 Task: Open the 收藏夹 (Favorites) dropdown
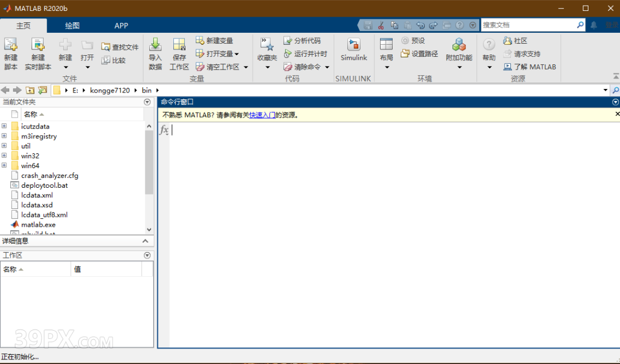pyautogui.click(x=267, y=54)
